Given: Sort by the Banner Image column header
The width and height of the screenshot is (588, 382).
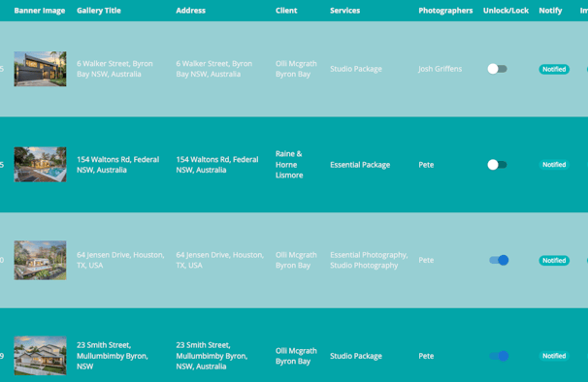Looking at the screenshot, I should [x=40, y=11].
